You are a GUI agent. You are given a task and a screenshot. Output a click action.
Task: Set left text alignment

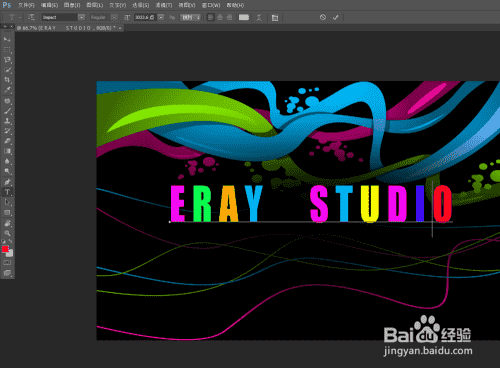(x=210, y=17)
